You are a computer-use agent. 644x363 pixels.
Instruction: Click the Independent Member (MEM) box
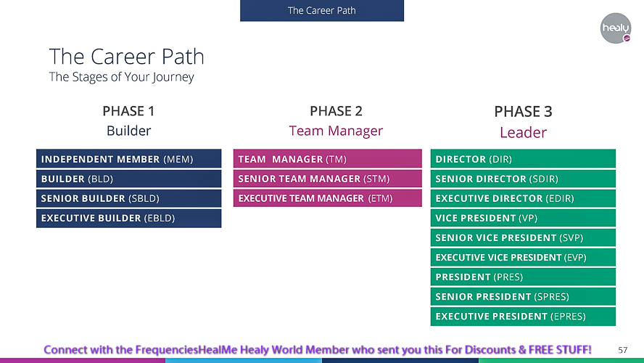click(128, 159)
